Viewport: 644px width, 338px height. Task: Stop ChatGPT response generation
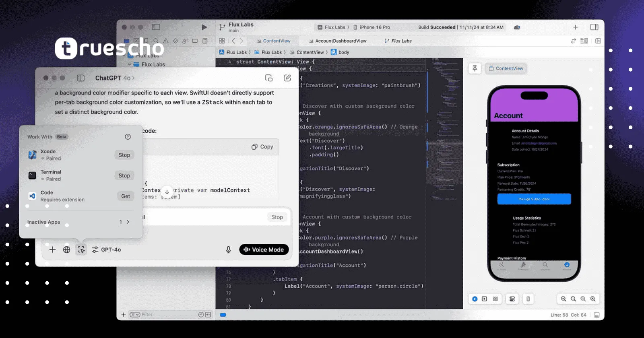[277, 217]
